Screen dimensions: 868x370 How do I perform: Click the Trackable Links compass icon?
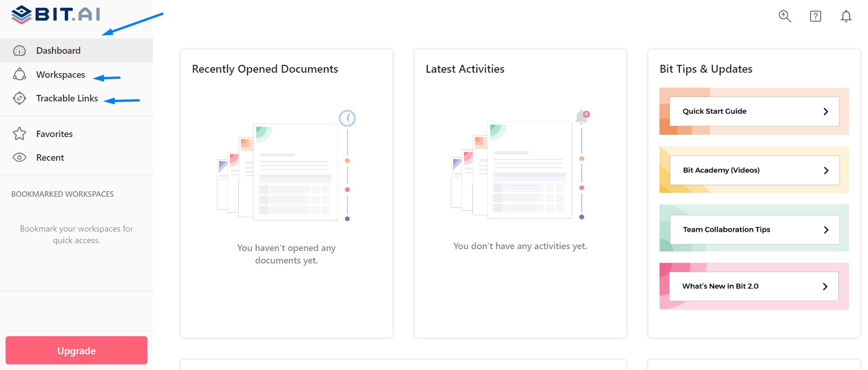point(19,98)
